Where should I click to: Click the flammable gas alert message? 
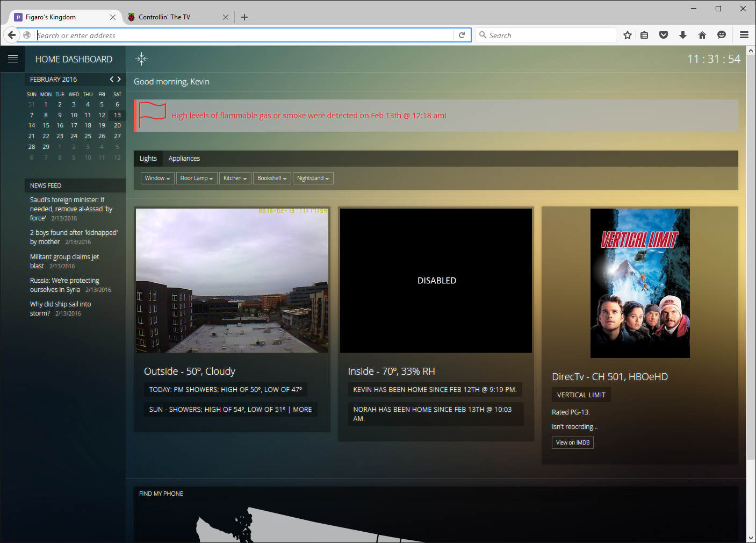309,116
